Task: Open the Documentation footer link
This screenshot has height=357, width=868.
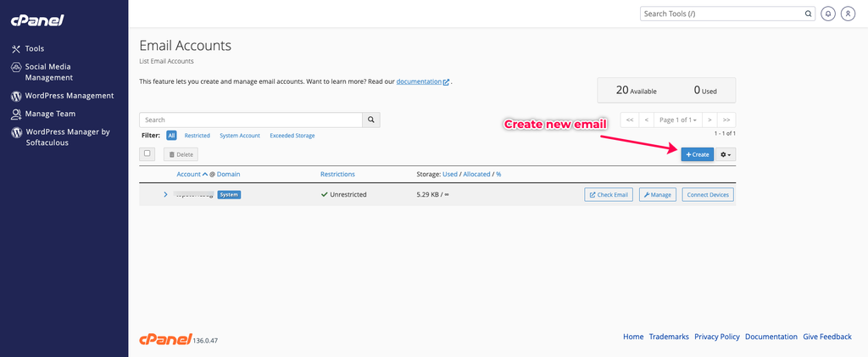Action: (771, 337)
